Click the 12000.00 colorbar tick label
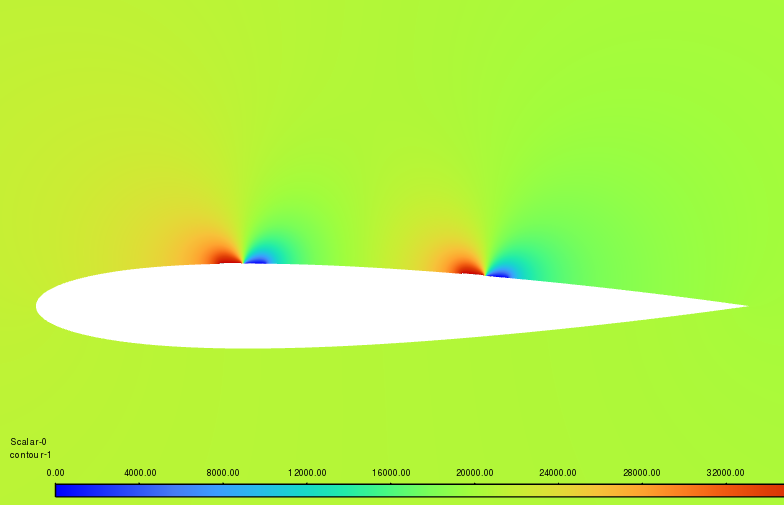Viewport: 784px width, 505px height. 307,472
